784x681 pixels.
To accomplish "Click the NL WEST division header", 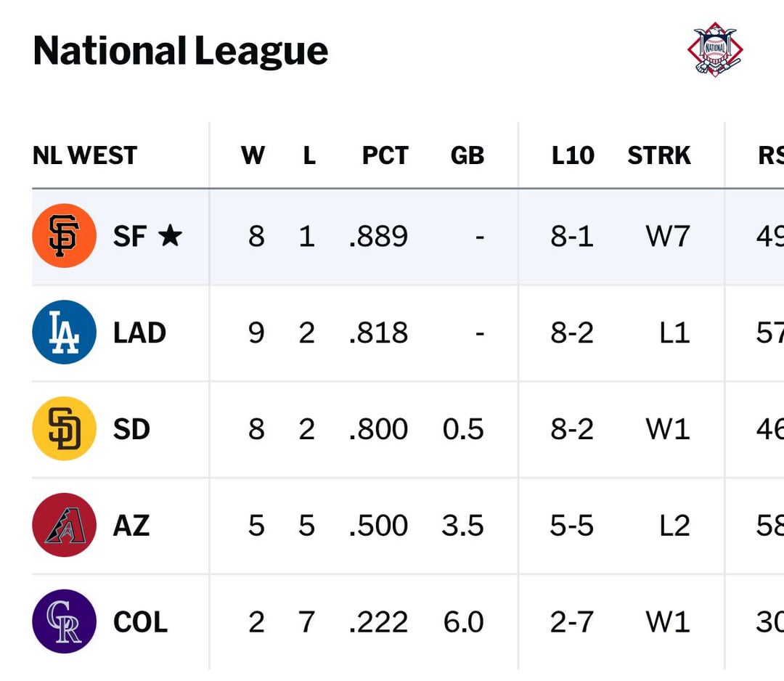I will click(x=85, y=155).
